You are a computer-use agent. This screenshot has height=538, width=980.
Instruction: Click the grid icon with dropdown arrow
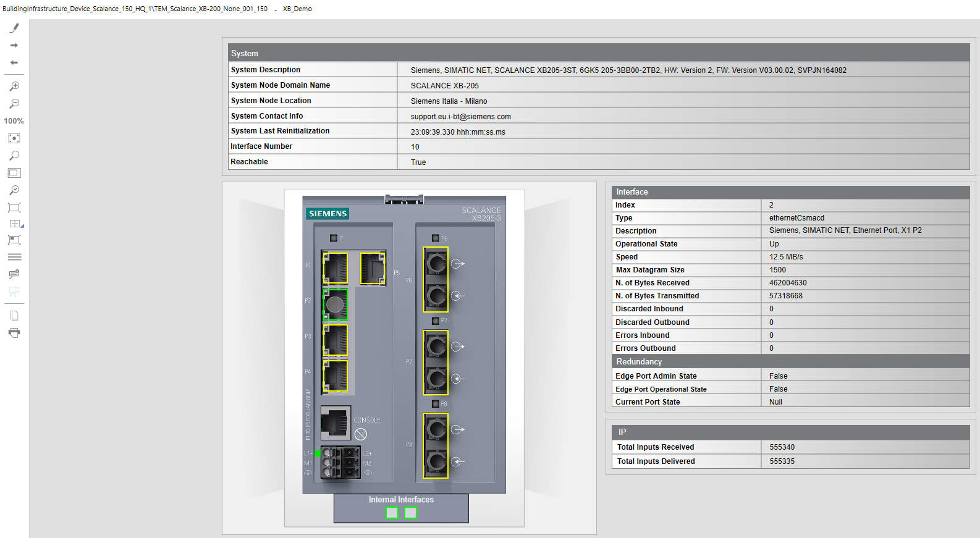coord(15,224)
